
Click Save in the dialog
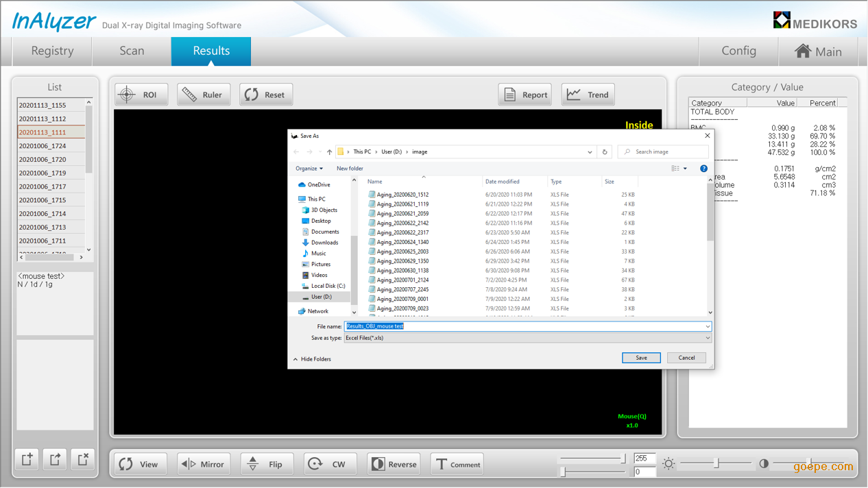click(x=641, y=358)
